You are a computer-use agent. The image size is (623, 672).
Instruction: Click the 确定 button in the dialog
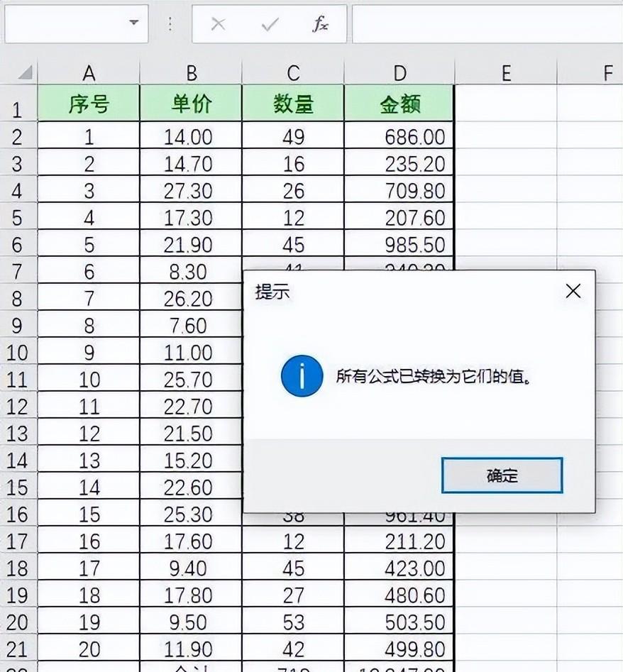coord(502,475)
